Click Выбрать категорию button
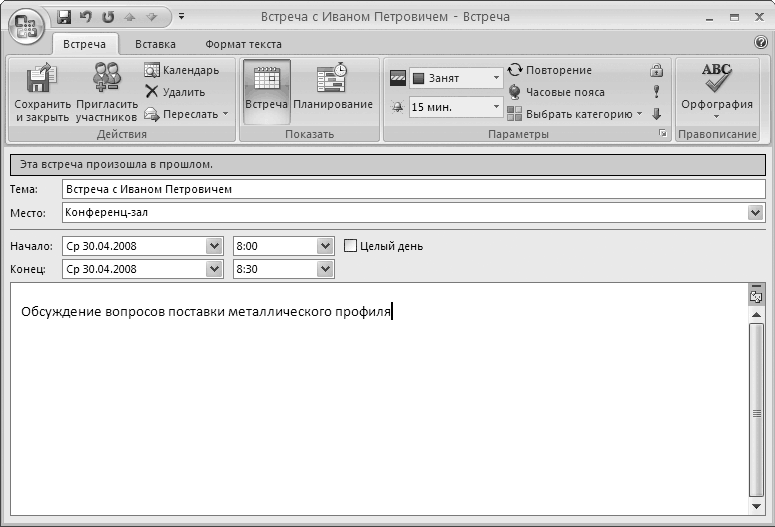This screenshot has height=527, width=775. point(575,114)
